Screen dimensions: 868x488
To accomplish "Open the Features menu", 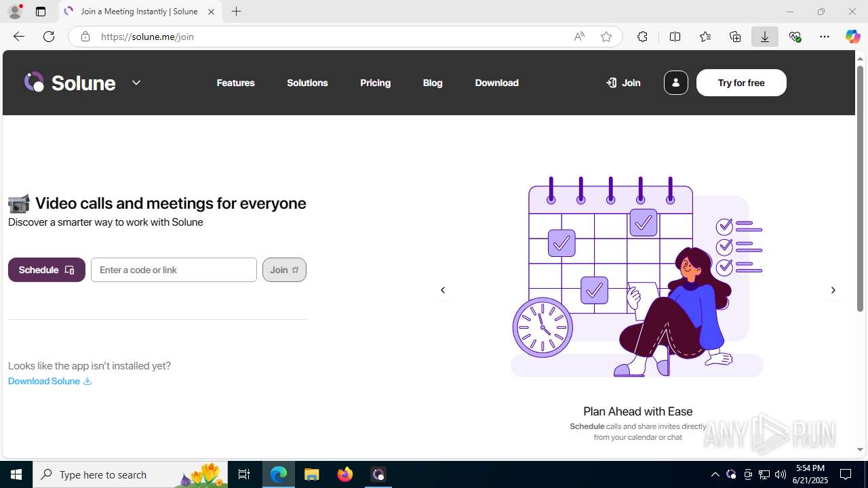I will click(236, 83).
